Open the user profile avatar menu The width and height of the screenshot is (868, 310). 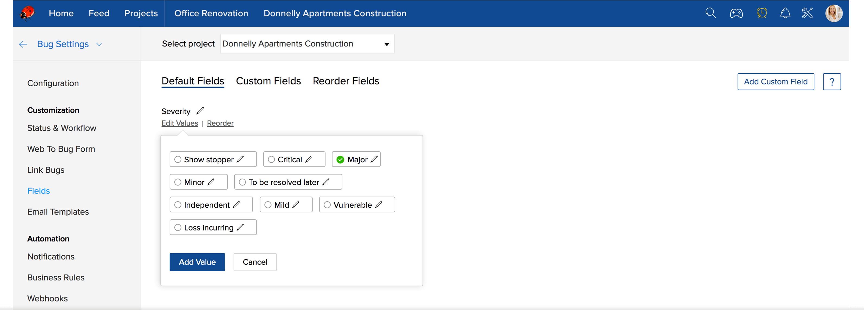(834, 13)
